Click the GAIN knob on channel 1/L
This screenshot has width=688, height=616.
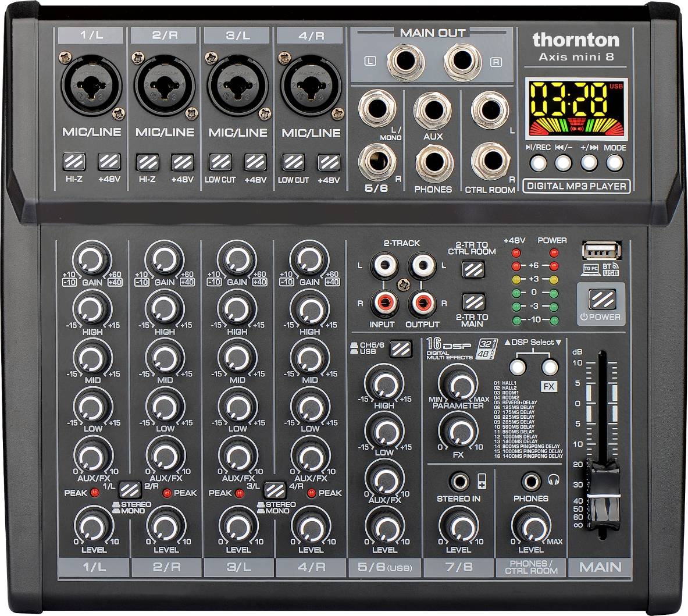click(x=92, y=260)
